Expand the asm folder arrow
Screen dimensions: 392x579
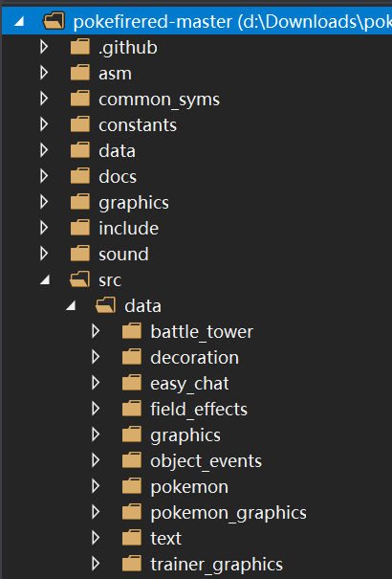tap(44, 73)
